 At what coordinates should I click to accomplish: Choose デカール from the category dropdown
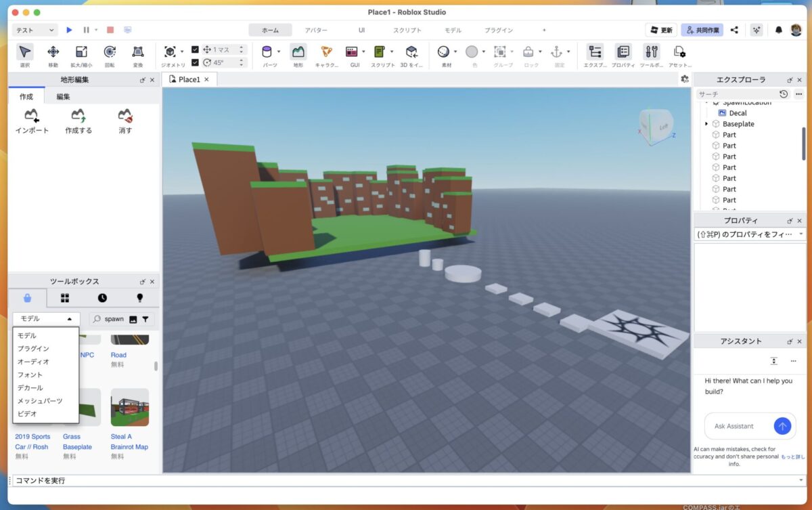[x=30, y=387]
